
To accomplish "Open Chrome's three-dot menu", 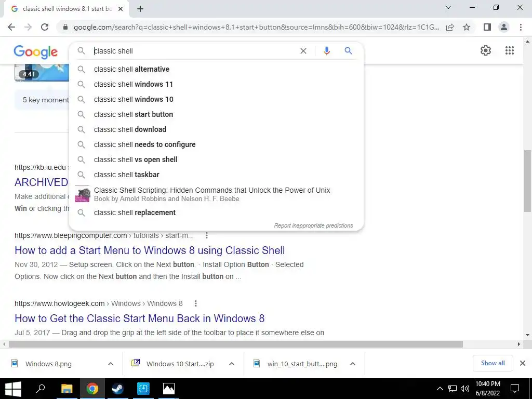I will [521, 27].
